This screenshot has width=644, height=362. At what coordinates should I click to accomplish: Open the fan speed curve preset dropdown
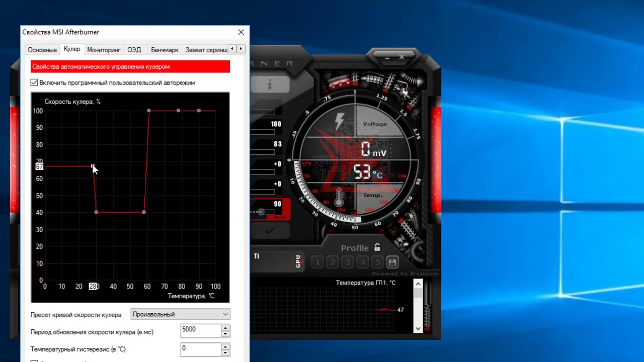[180, 314]
